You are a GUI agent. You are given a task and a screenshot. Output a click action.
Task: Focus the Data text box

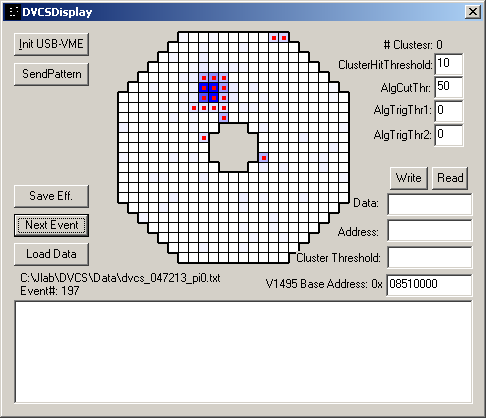click(x=430, y=204)
